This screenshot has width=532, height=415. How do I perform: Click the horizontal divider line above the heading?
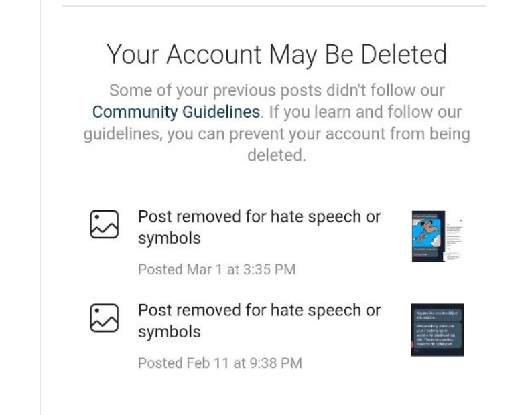point(274,6)
